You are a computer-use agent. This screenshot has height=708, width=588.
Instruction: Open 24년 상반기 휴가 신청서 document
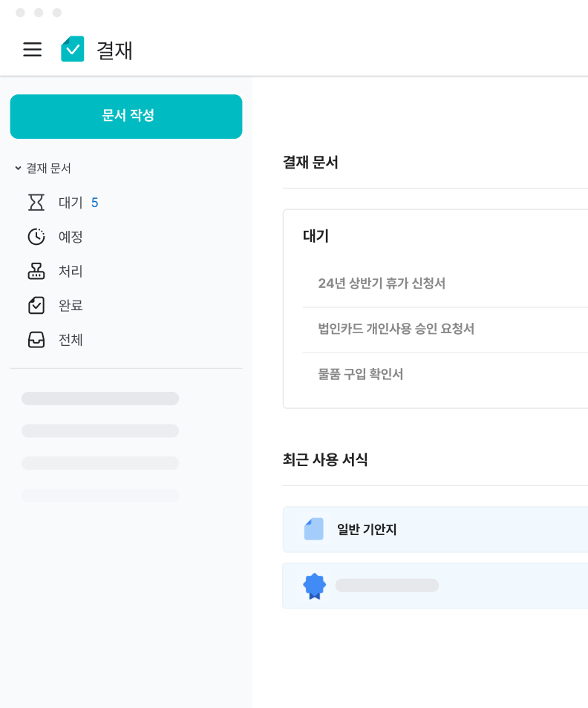point(382,283)
